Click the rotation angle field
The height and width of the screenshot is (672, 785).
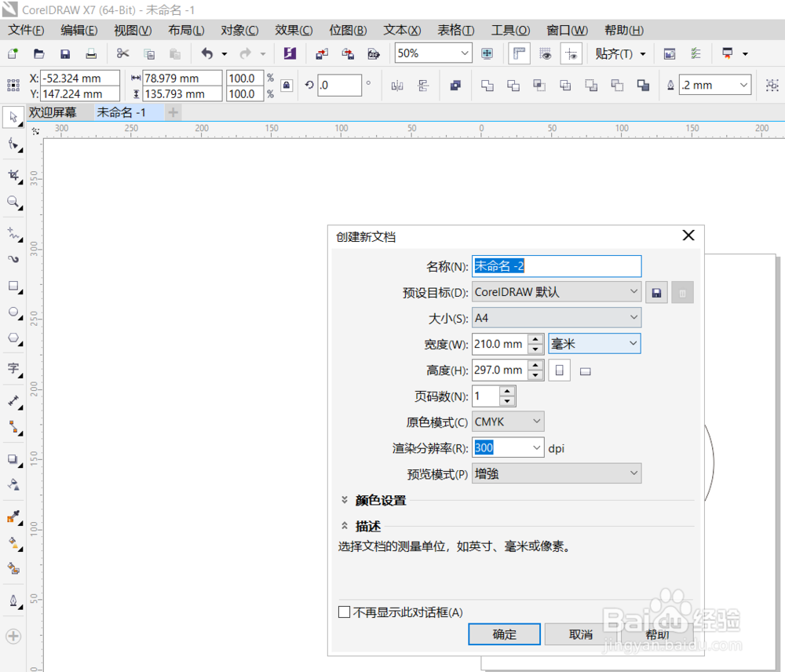coord(339,85)
